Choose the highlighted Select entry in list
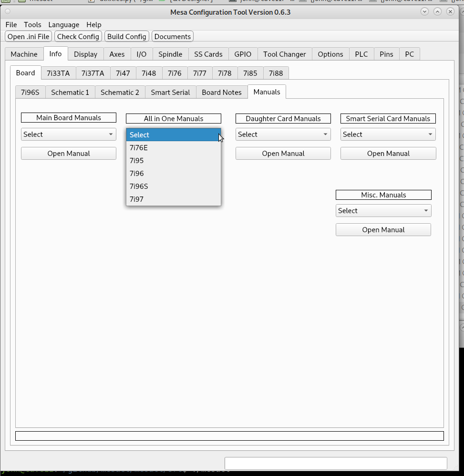The height and width of the screenshot is (476, 464). point(174,135)
